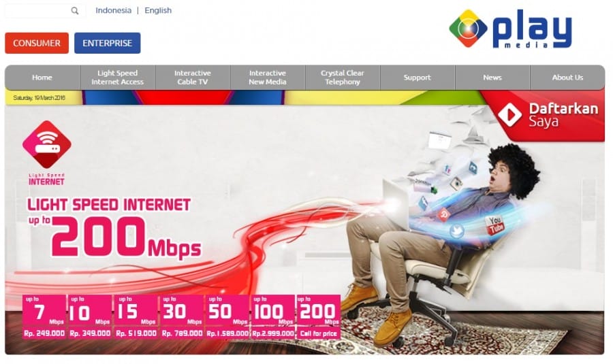
Task: Open Light Speed Internet Access menu
Action: coord(118,78)
